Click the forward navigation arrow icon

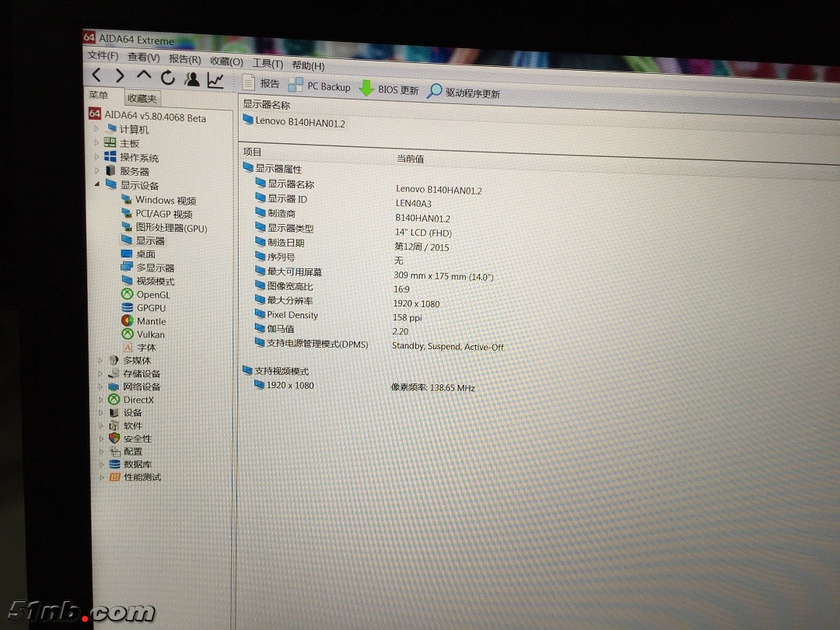click(x=120, y=75)
